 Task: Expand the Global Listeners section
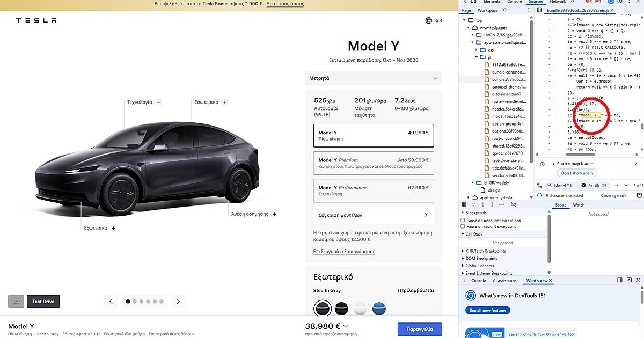[463, 266]
